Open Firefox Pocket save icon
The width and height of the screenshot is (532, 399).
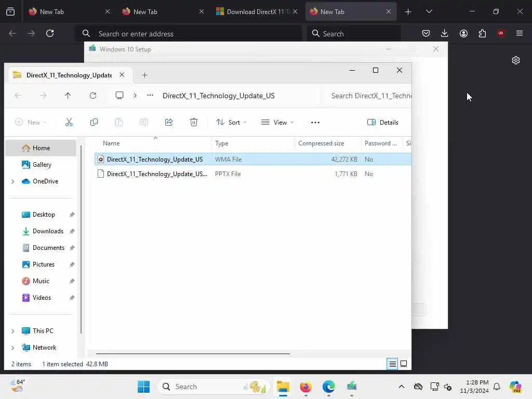click(426, 33)
